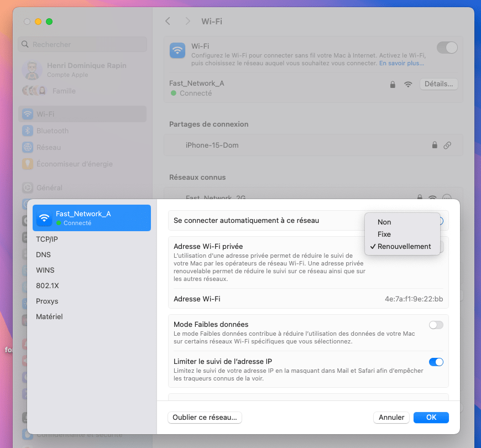
Task: Click the Bluetooth icon in sidebar
Action: click(x=28, y=131)
